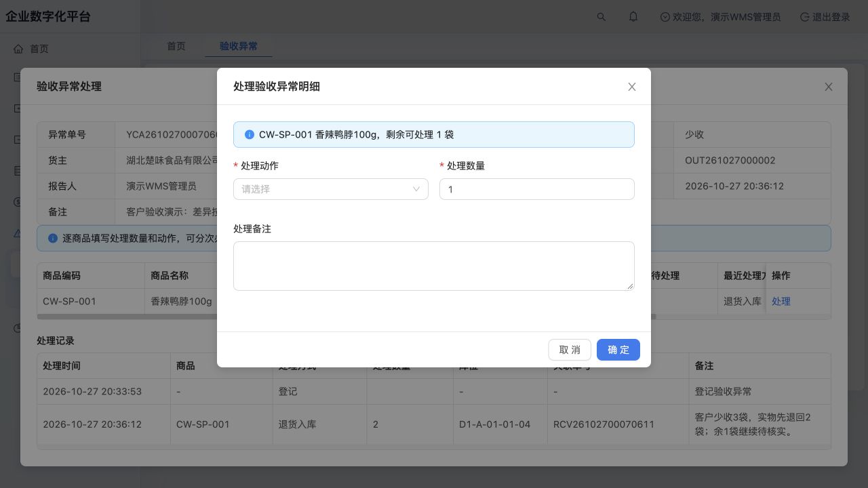Close the 验收异常处理 panel with X
Screen dimensions: 868x488
click(829, 87)
